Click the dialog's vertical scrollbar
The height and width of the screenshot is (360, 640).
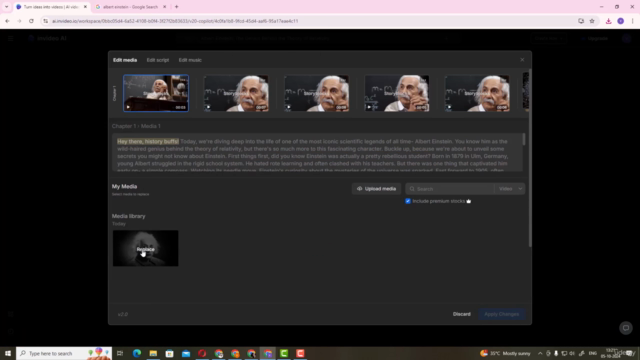click(x=530, y=159)
